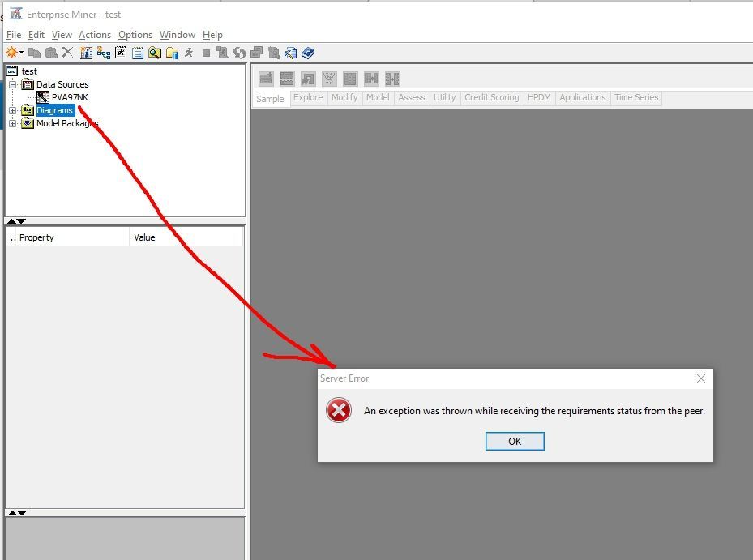The image size is (753, 560).
Task: Click the grayed icon right of Stop
Action: 222,53
